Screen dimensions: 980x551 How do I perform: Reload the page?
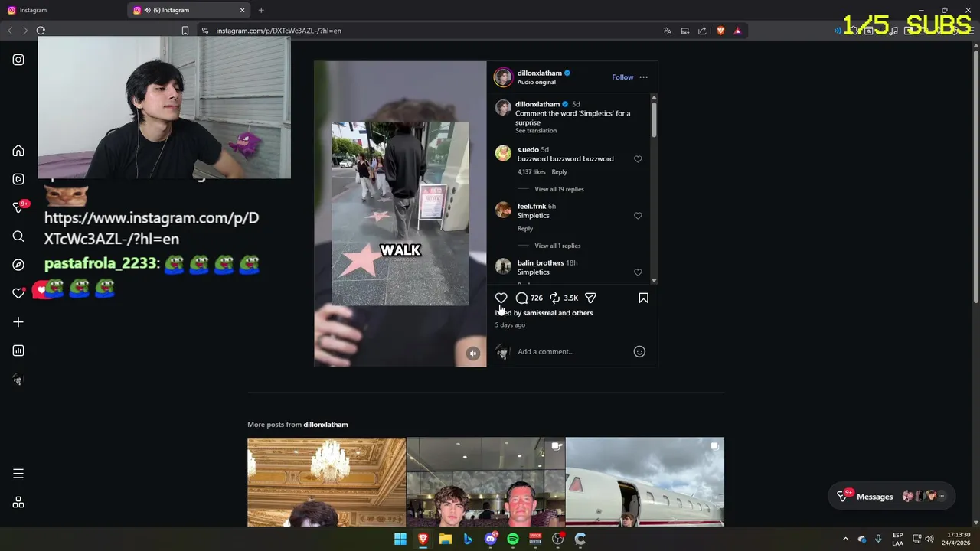pyautogui.click(x=41, y=31)
